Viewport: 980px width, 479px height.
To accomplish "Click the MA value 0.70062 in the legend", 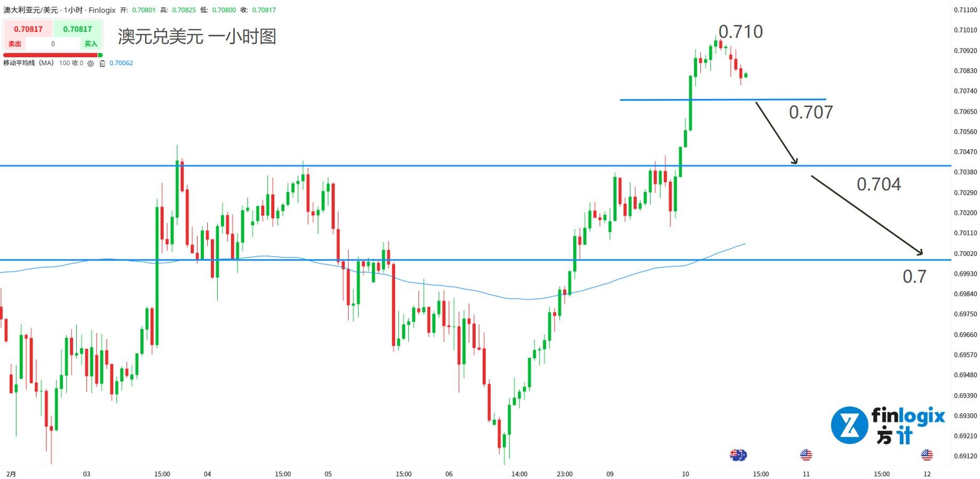I will click(x=121, y=63).
